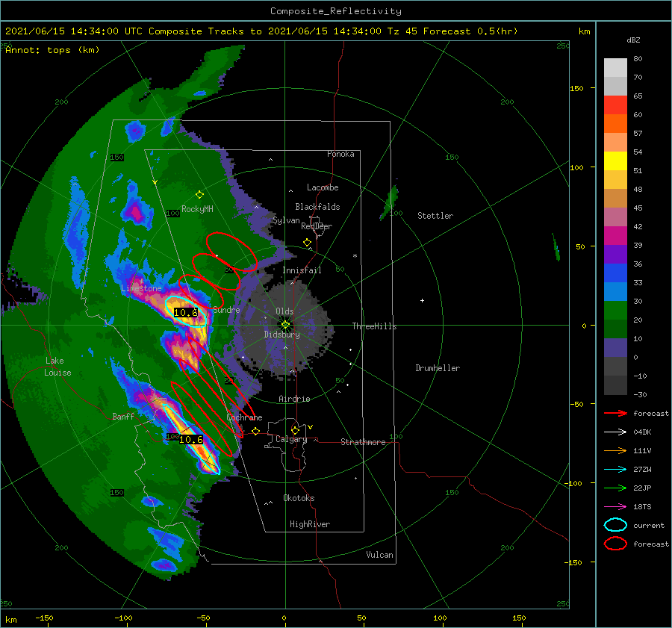Click the 'Forecast 0.5(hr)' header text
This screenshot has height=628, width=672.
470,31
